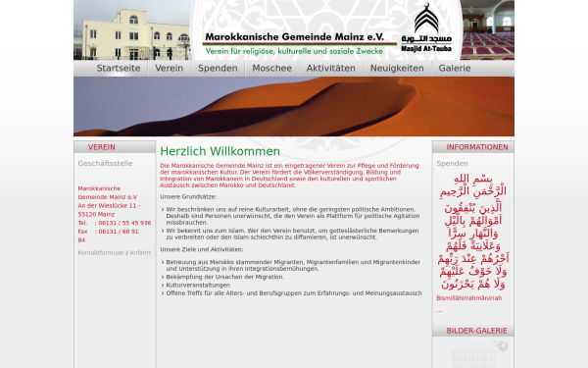Click the 'An der Wieslücke 11 -' address line

coord(109,206)
